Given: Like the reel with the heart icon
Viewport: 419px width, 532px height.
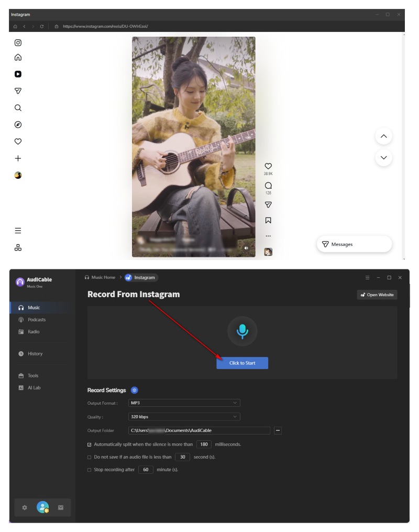Looking at the screenshot, I should (268, 166).
